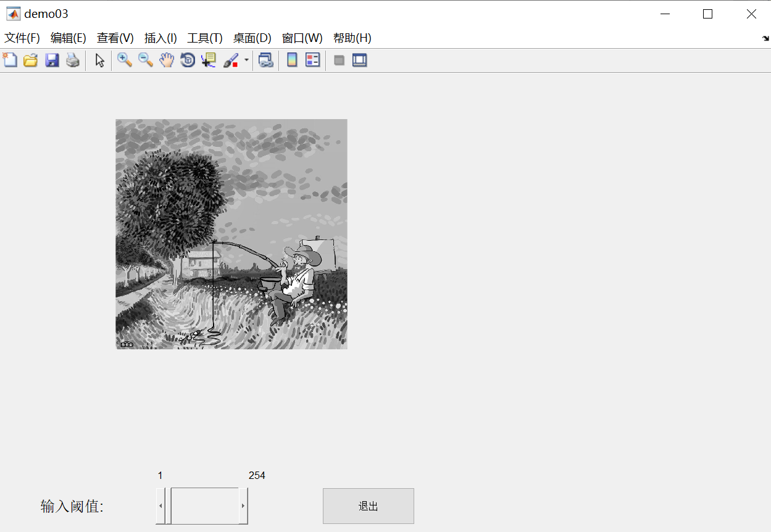Minimize the demo03 window
The height and width of the screenshot is (532, 771).
pos(665,14)
